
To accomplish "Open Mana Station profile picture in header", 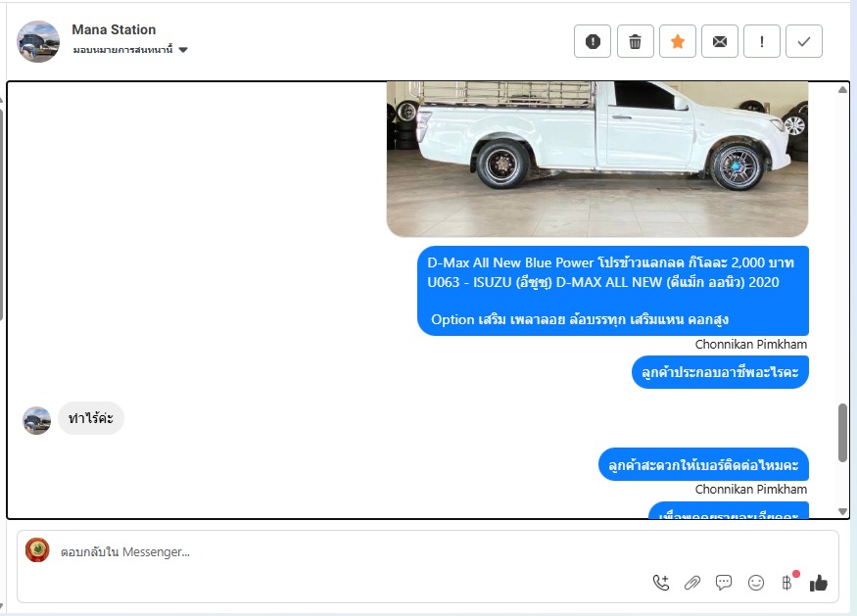I will (38, 41).
